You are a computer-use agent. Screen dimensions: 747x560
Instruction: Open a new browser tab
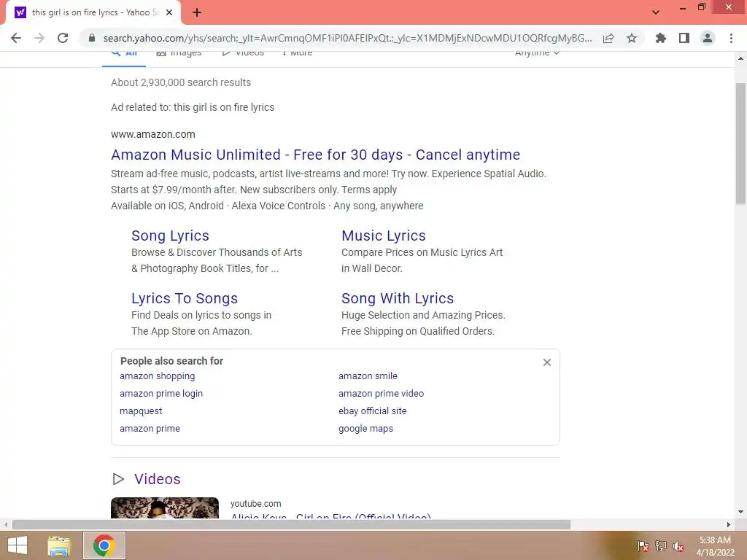pyautogui.click(x=197, y=12)
